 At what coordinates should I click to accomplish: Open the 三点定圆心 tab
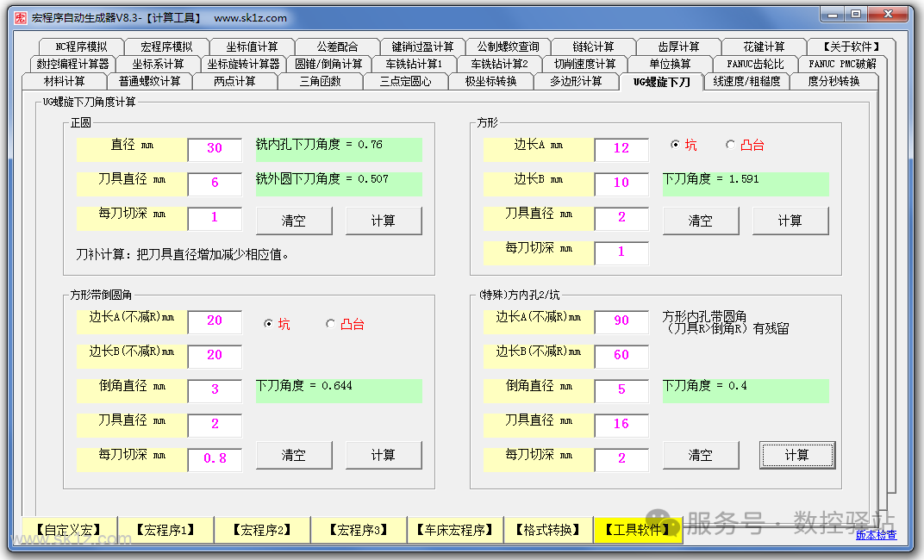coord(405,81)
